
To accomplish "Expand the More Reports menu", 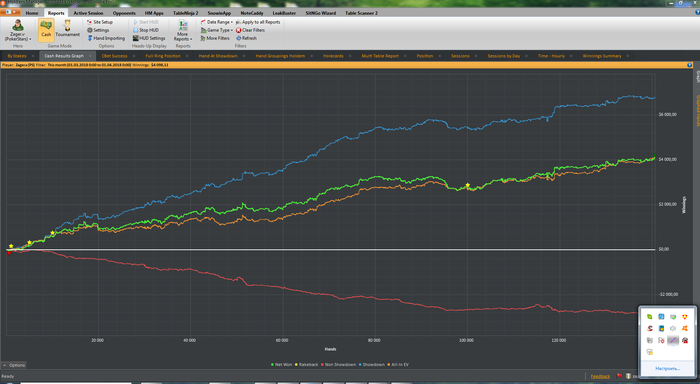I will click(x=183, y=30).
